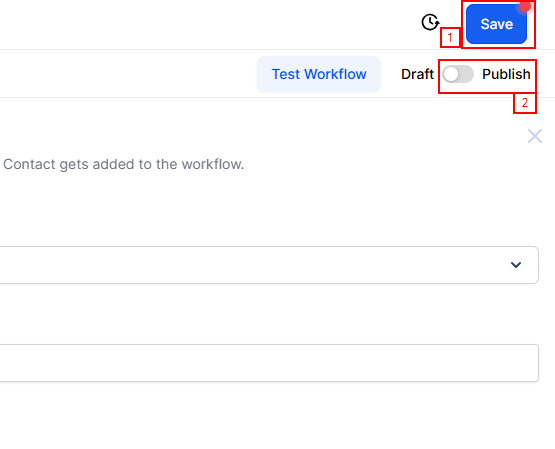Click 'Contact gets added to the workflow.' text
This screenshot has height=449, width=555.
[124, 165]
